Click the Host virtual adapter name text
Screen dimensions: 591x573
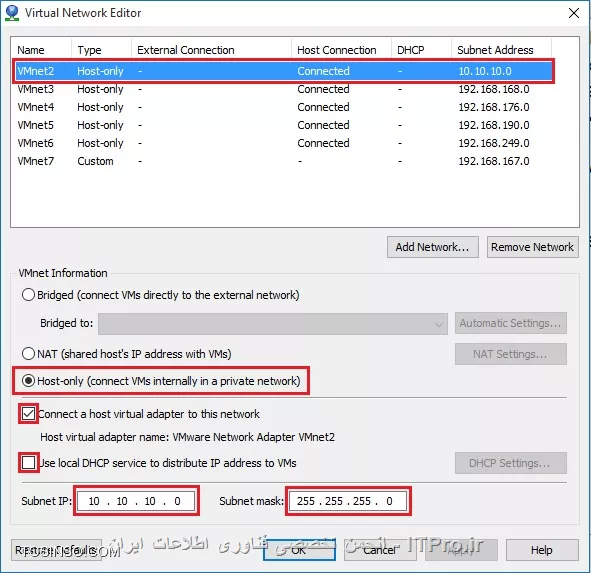tap(187, 437)
